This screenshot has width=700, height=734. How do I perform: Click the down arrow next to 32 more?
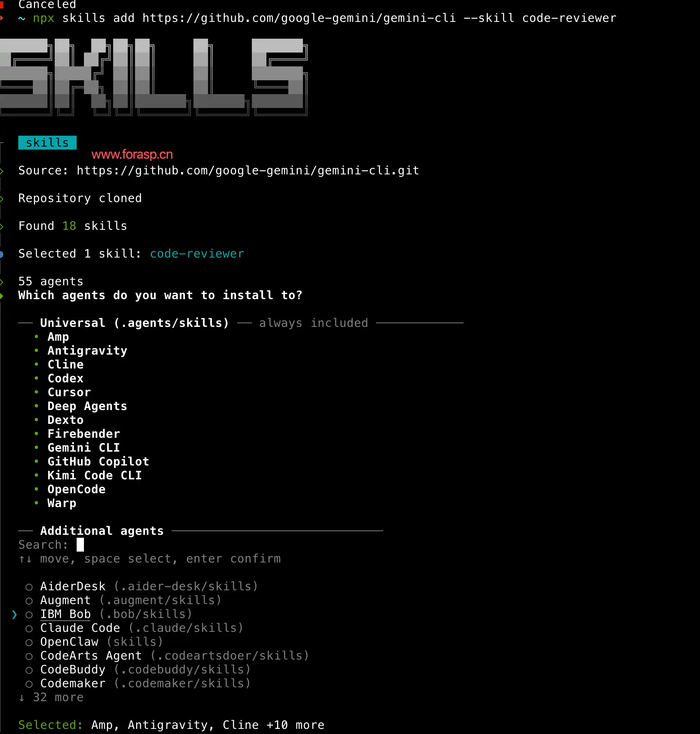[22, 698]
